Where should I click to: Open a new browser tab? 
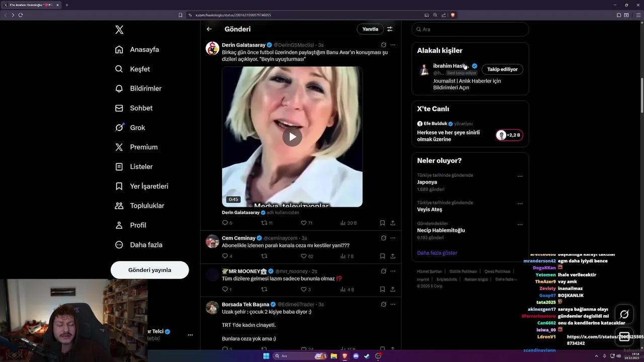(66, 5)
